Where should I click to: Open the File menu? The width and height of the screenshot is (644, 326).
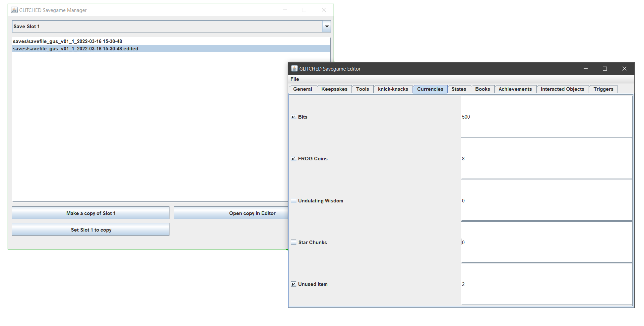click(x=294, y=79)
